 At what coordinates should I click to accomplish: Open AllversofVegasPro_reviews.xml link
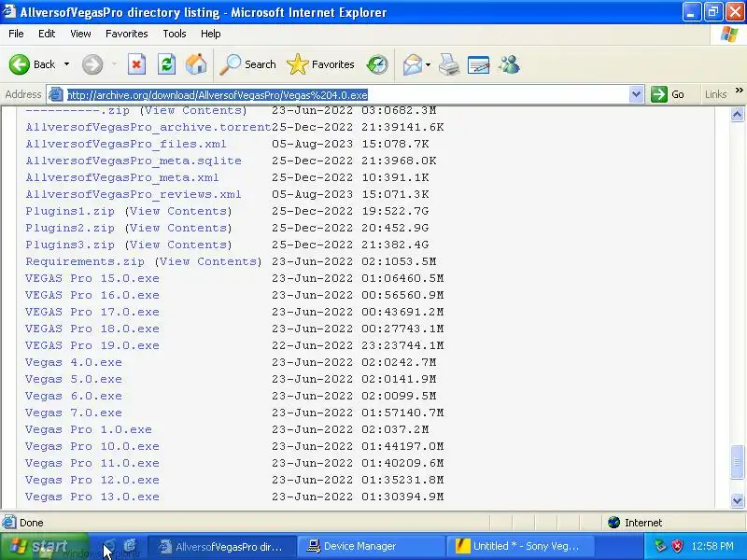tap(134, 194)
